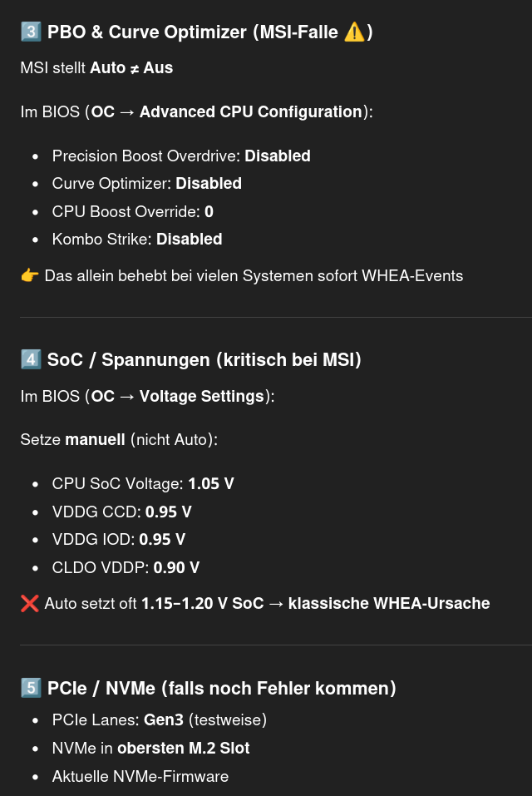Viewport: 532px width, 796px height.
Task: Click the CPU Boost Override line
Action: [x=133, y=211]
